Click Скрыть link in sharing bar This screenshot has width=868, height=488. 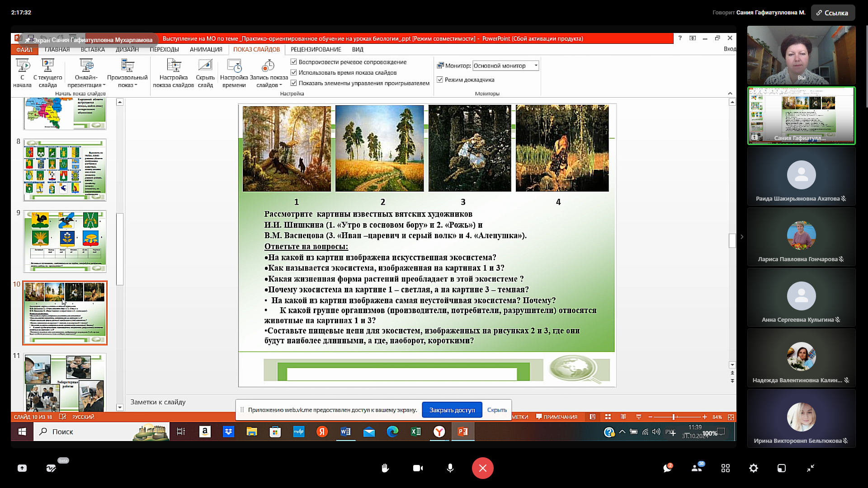coord(497,410)
